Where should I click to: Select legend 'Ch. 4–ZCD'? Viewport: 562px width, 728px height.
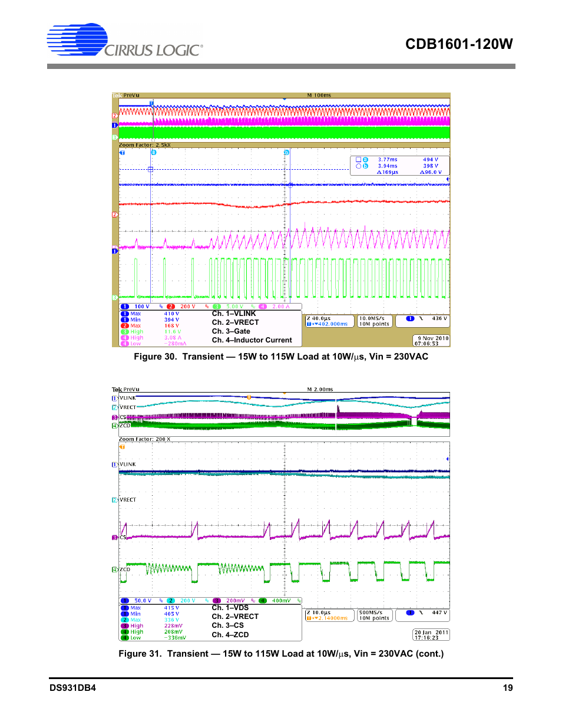click(x=230, y=635)
